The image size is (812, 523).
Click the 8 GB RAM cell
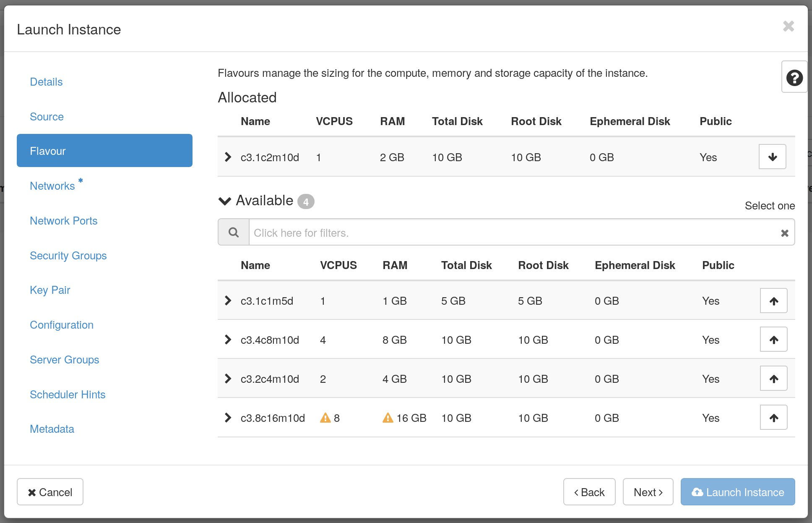click(394, 340)
